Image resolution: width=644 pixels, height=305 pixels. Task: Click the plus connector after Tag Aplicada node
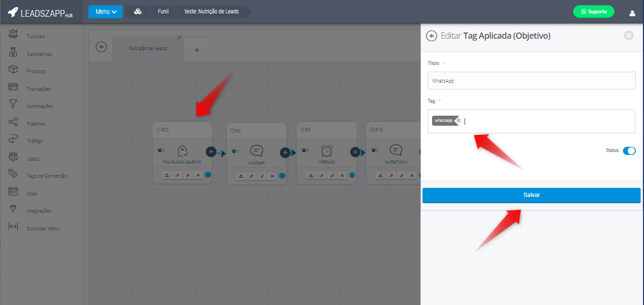click(x=211, y=152)
